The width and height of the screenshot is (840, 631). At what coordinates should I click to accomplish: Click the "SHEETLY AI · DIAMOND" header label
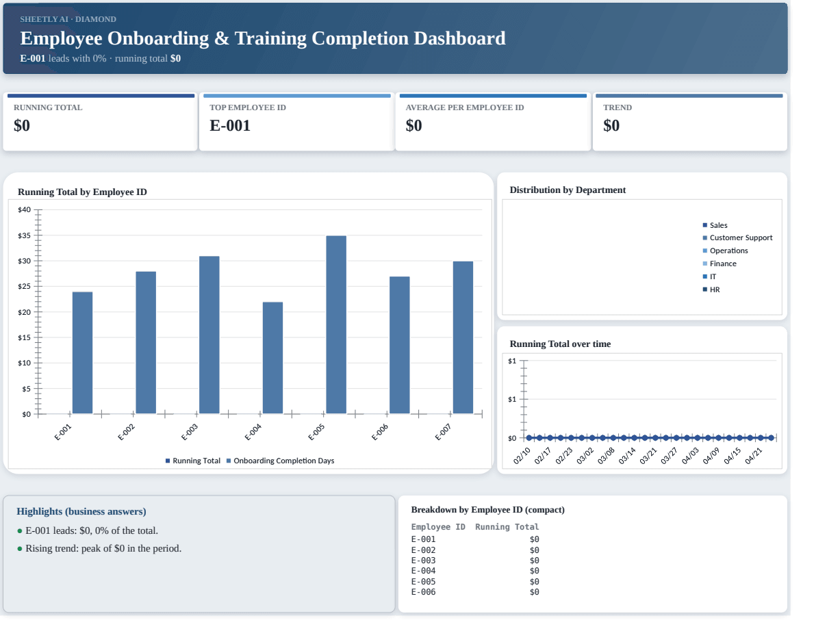(68, 19)
